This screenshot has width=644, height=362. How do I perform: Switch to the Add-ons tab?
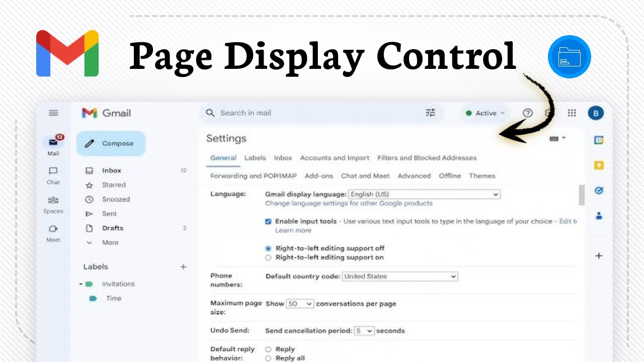click(319, 176)
